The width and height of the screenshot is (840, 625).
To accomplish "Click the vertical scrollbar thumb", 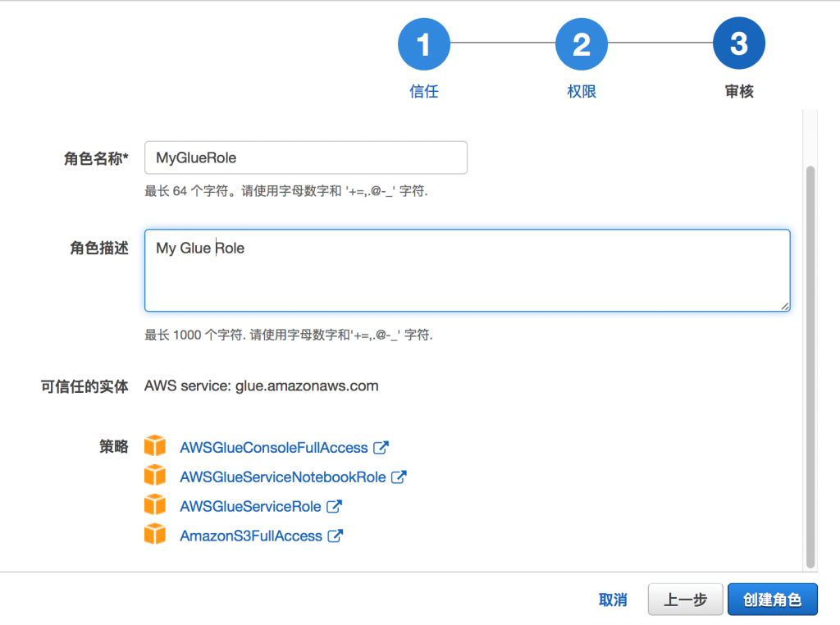I will click(x=810, y=367).
